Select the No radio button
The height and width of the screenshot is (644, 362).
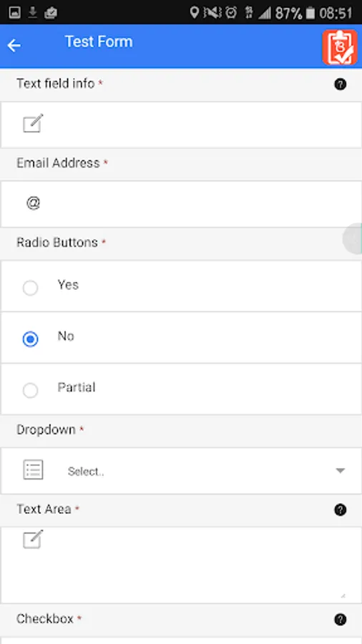30,339
